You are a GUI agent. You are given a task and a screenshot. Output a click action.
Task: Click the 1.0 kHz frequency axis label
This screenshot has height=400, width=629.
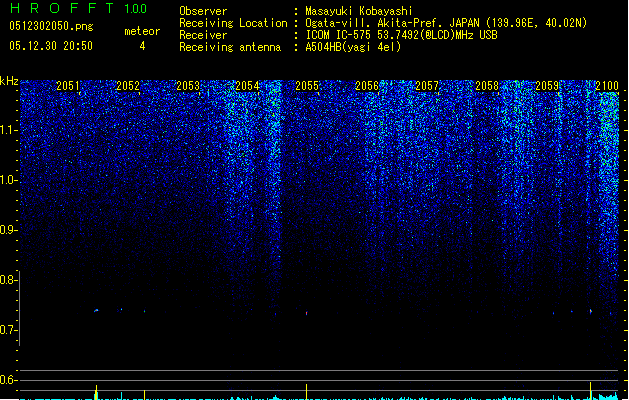coord(8,180)
